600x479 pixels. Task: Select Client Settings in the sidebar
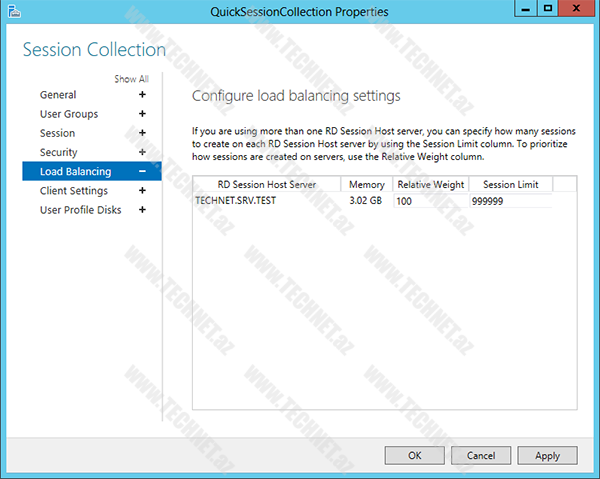tap(74, 190)
